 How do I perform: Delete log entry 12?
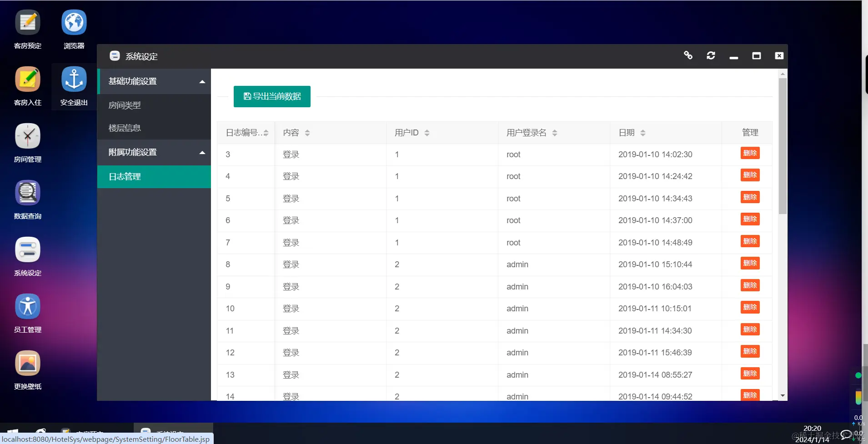750,351
